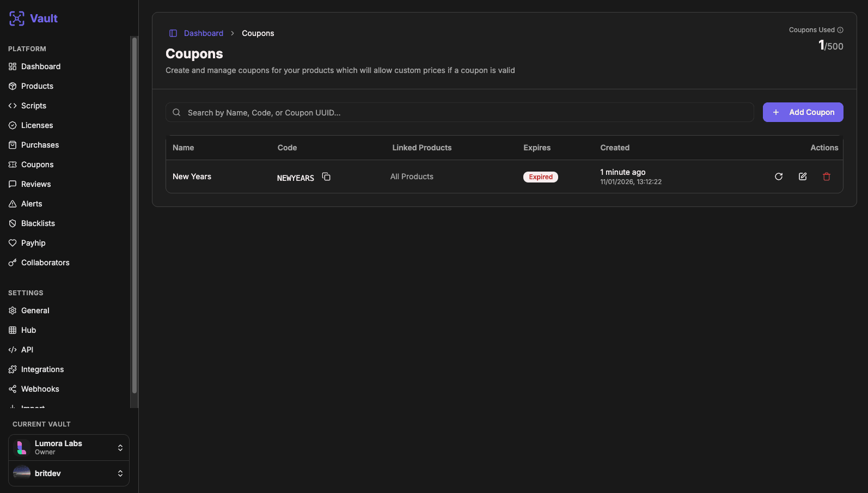868x493 pixels.
Task: Focus the coupon search field
Action: point(460,112)
